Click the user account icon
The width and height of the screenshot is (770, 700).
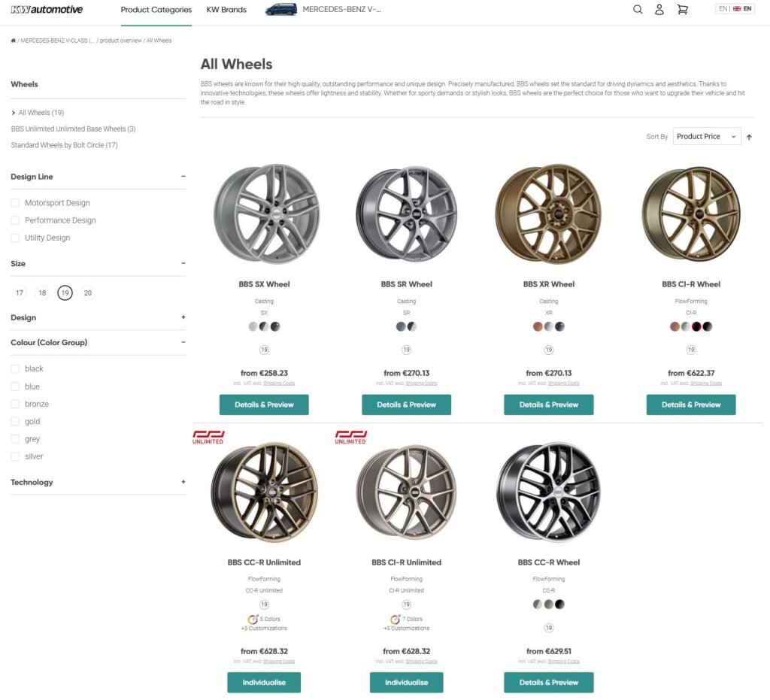[659, 10]
